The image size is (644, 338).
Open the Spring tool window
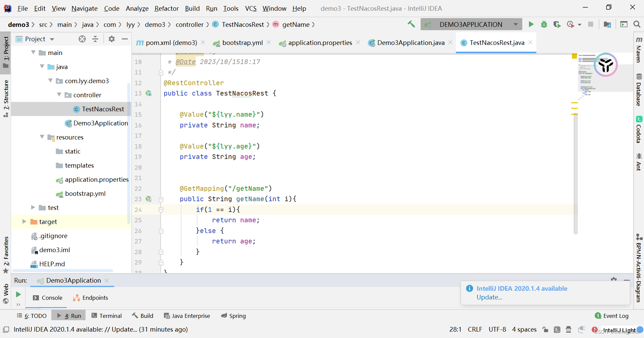(x=233, y=316)
